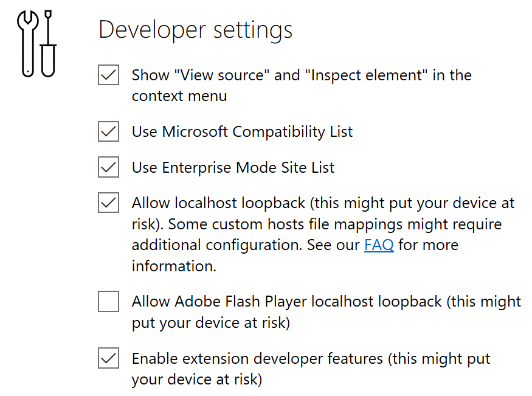Click the 'Use Enterprise Mode Site List' label text
This screenshot has height=396, width=532.
[233, 168]
